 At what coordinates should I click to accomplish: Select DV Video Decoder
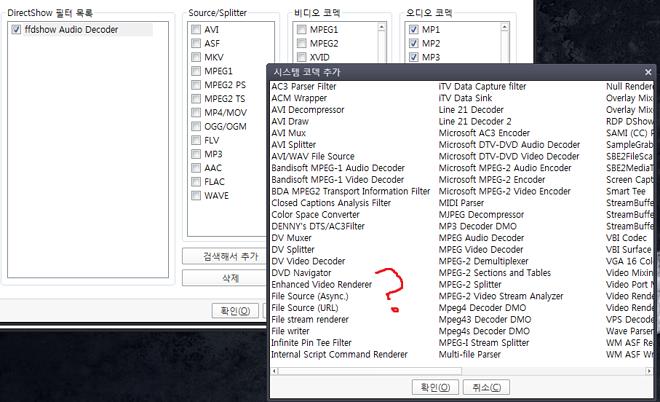(309, 261)
